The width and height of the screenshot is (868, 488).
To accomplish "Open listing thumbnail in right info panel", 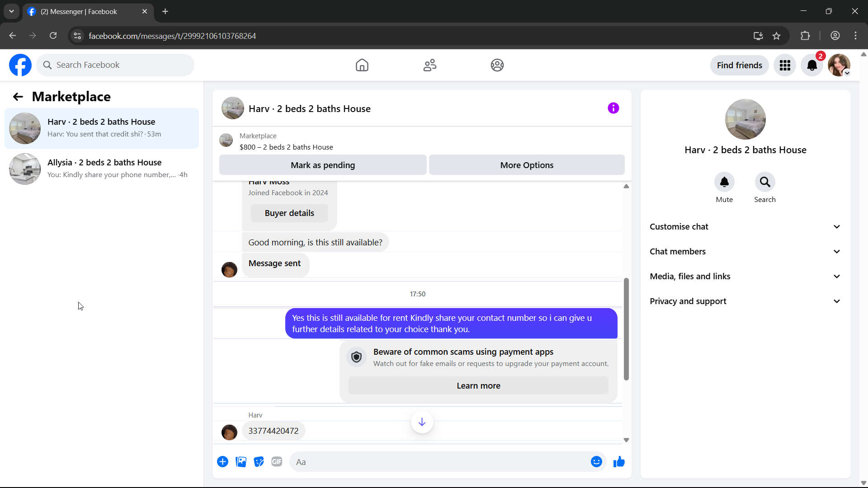I will point(745,119).
